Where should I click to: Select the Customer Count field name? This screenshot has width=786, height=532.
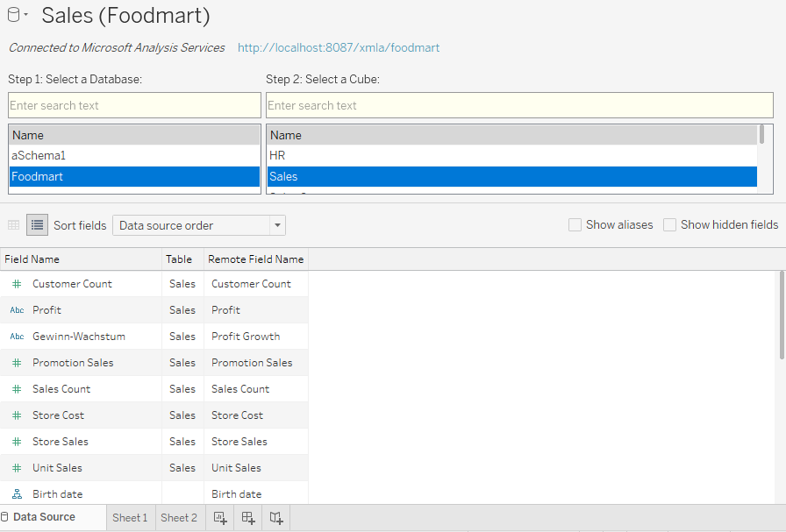[x=72, y=284]
